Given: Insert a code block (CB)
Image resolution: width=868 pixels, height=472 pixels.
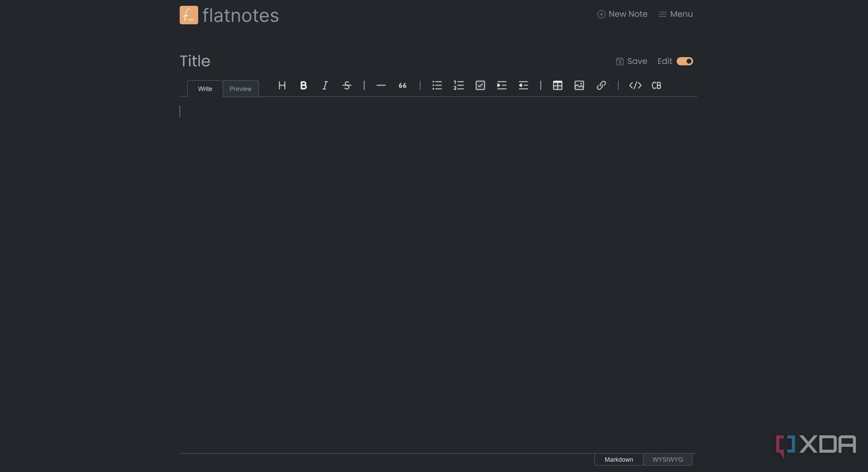Looking at the screenshot, I should [656, 85].
